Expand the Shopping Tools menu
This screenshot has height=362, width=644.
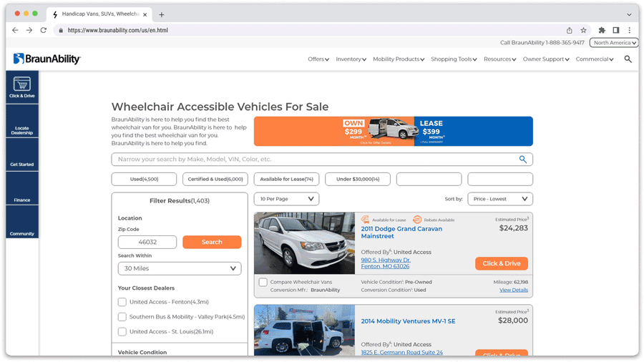coord(454,59)
